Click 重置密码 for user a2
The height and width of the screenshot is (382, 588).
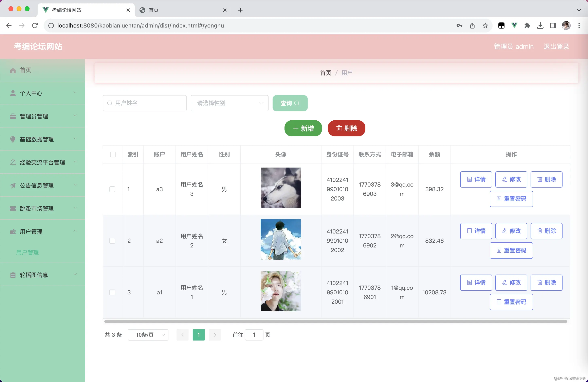coord(511,250)
